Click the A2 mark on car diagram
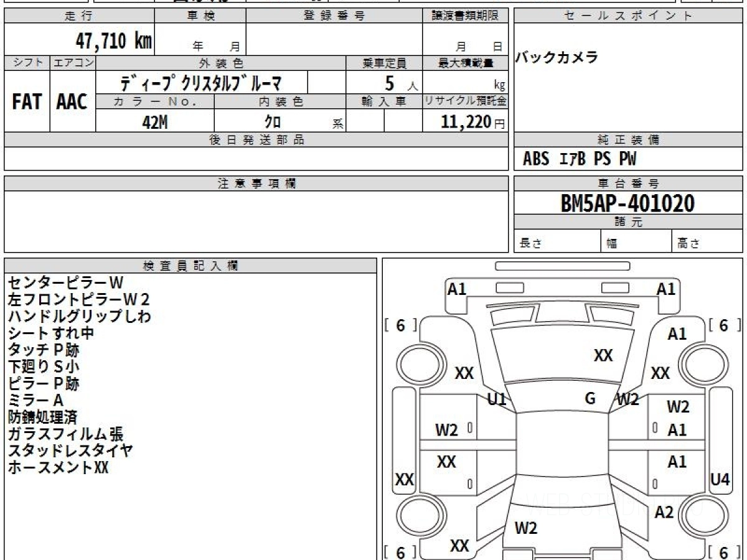747x560 pixels. pyautogui.click(x=664, y=512)
